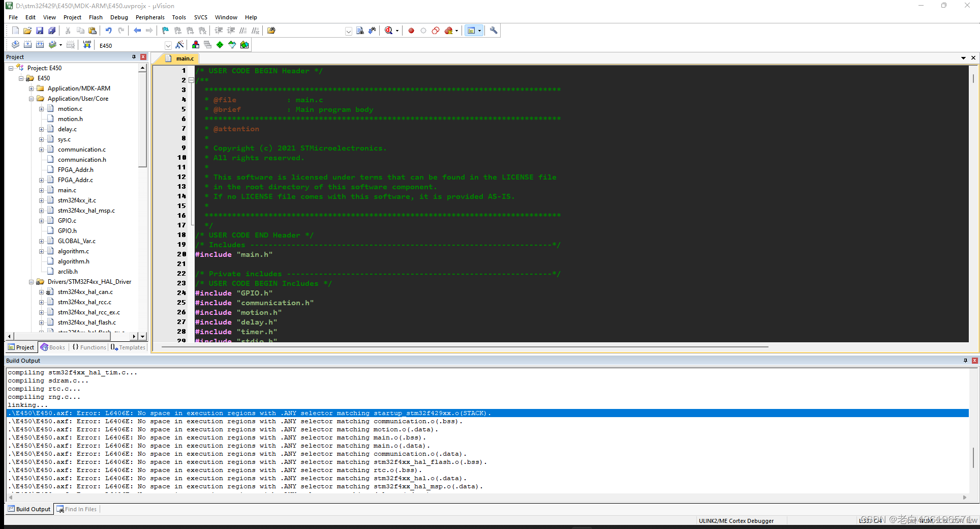
Task: Click the incremental find binoculars icon
Action: [372, 31]
